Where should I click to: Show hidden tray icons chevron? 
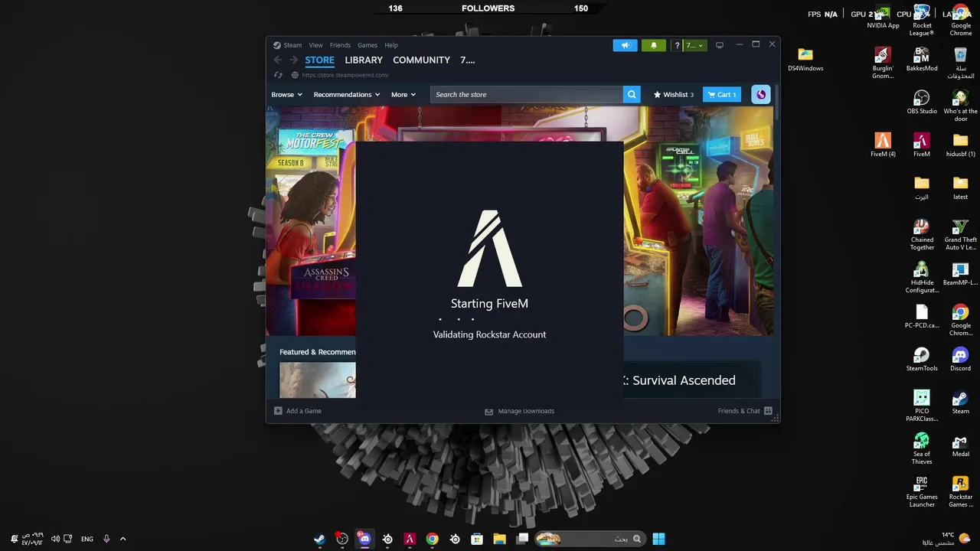[x=122, y=539]
